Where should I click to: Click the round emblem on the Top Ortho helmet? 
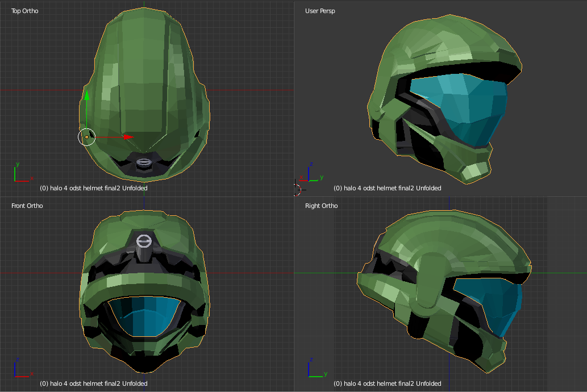(144, 162)
